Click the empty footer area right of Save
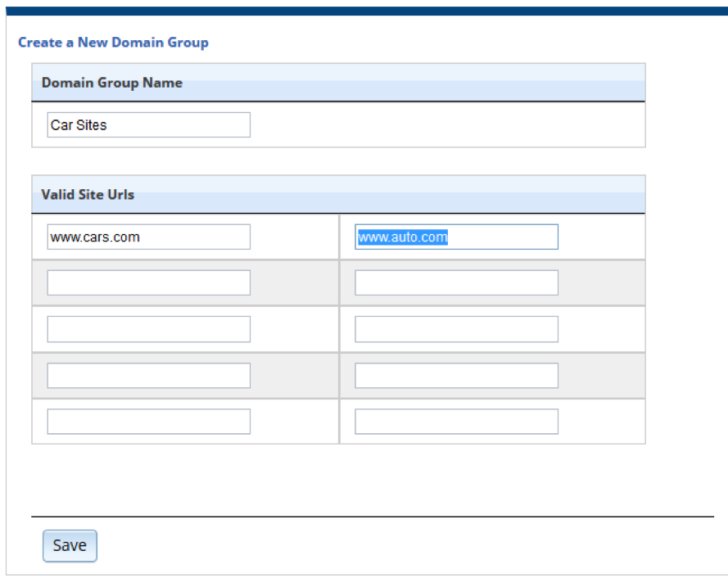728x578 pixels. point(409,546)
